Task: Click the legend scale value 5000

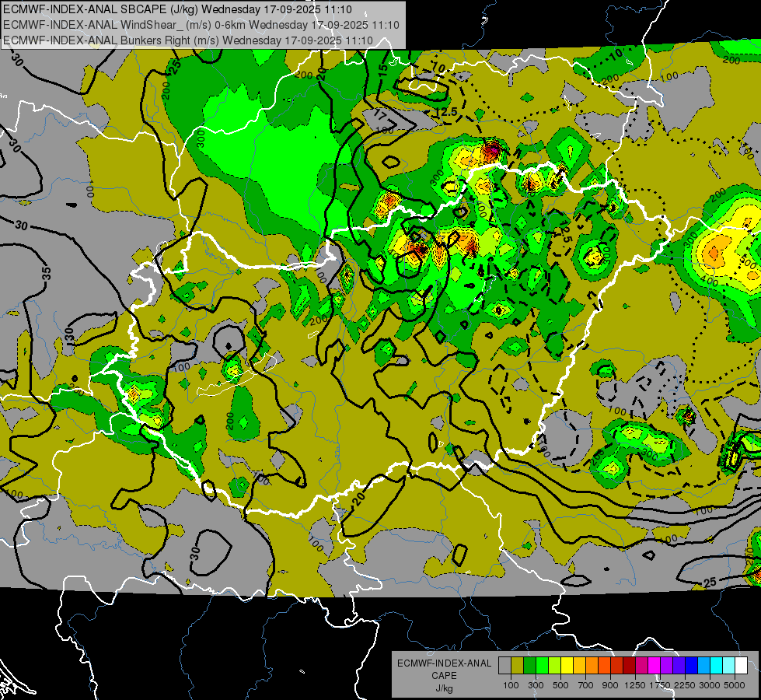Action: (x=735, y=685)
